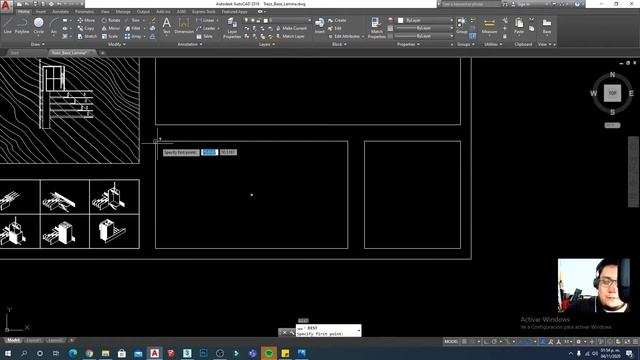
Task: Toggle grid display in status bar
Action: pyautogui.click(x=464, y=342)
